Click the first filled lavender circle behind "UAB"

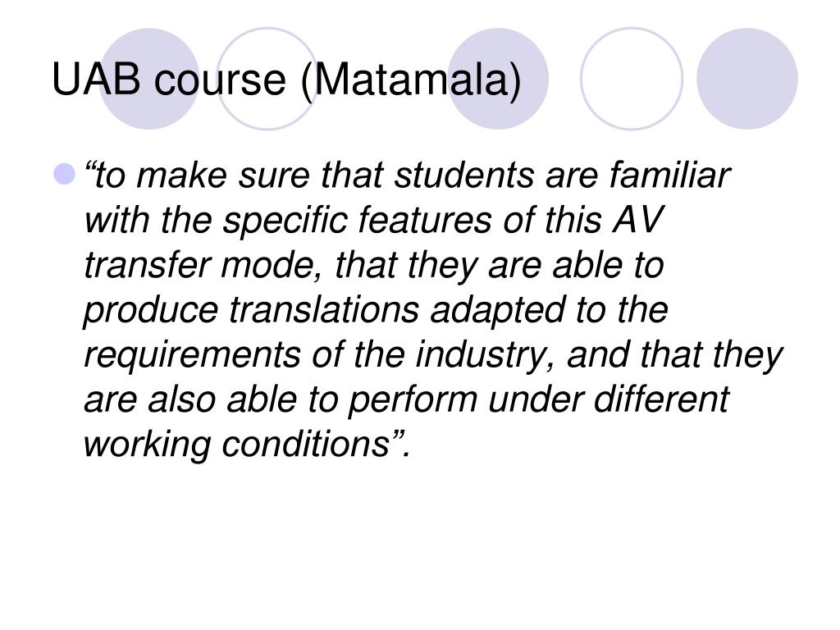point(149,79)
